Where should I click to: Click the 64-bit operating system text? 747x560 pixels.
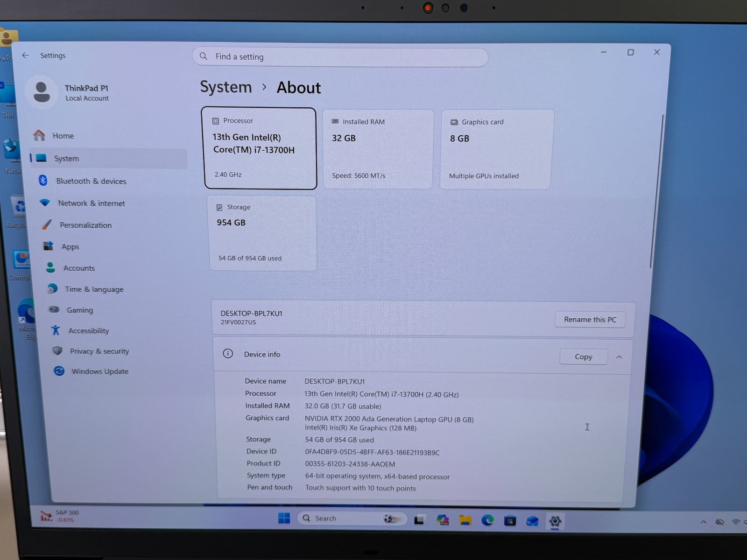tap(377, 476)
